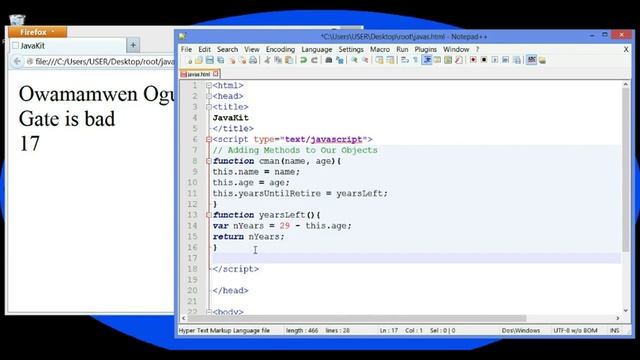
Task: Start macro recording with the red dot icon
Action: 473,60
